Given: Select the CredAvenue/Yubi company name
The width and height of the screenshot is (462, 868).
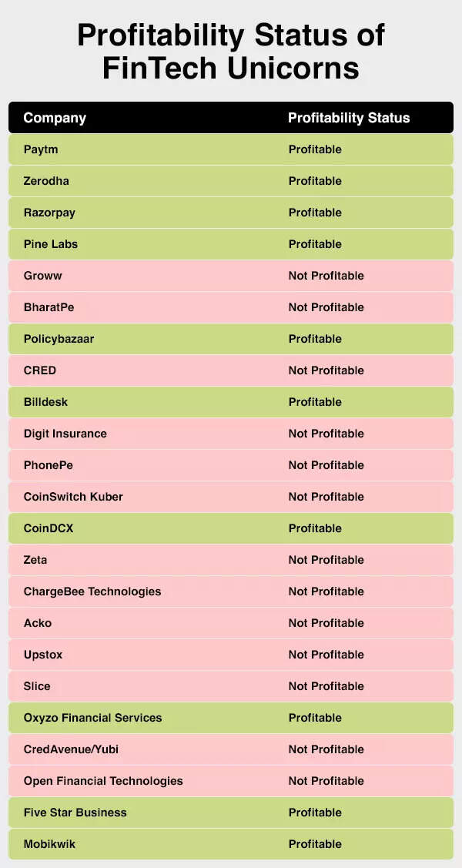Looking at the screenshot, I should coord(71,749).
